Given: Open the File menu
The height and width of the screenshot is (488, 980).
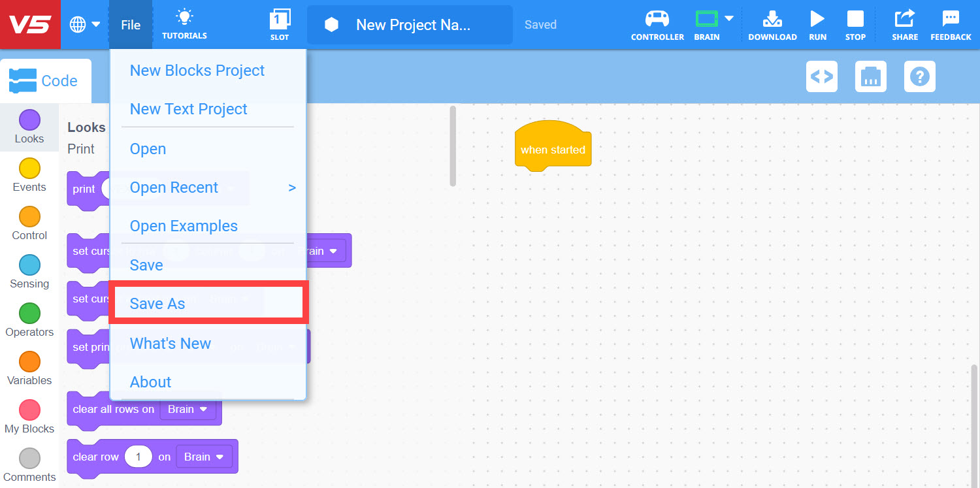Looking at the screenshot, I should click(130, 24).
